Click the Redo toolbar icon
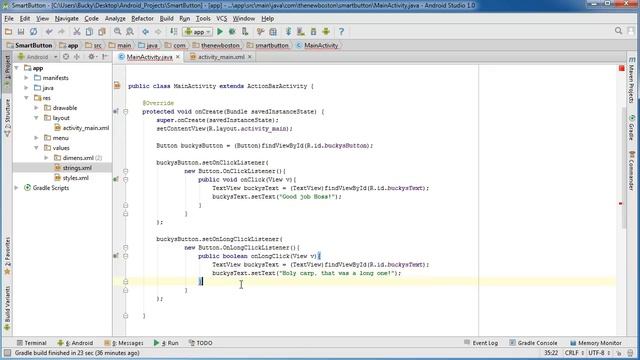This screenshot has width=640, height=360. click(x=61, y=31)
